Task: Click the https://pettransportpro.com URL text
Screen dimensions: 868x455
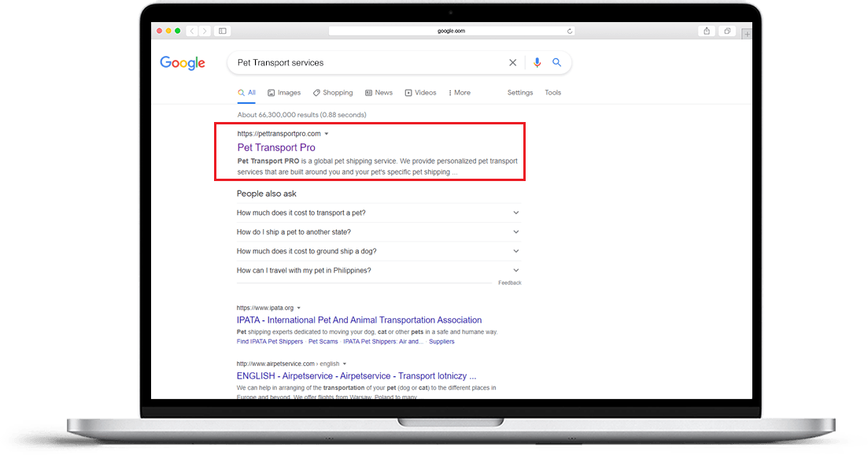Action: [279, 134]
